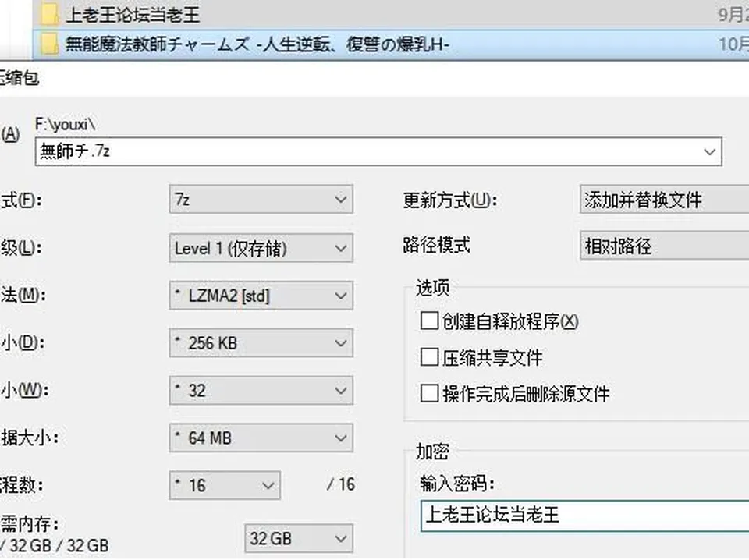
Task: Open the LZMA2 [std] method dropdown
Action: click(261, 296)
